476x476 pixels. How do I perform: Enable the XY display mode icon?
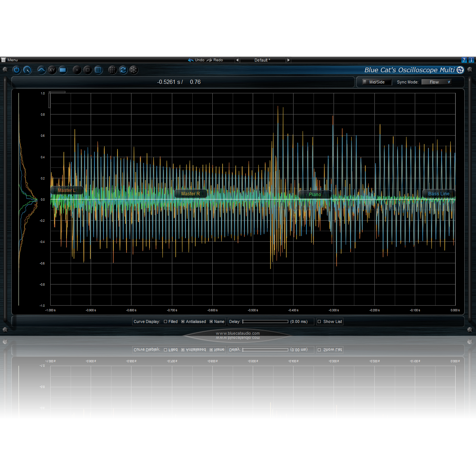52,70
